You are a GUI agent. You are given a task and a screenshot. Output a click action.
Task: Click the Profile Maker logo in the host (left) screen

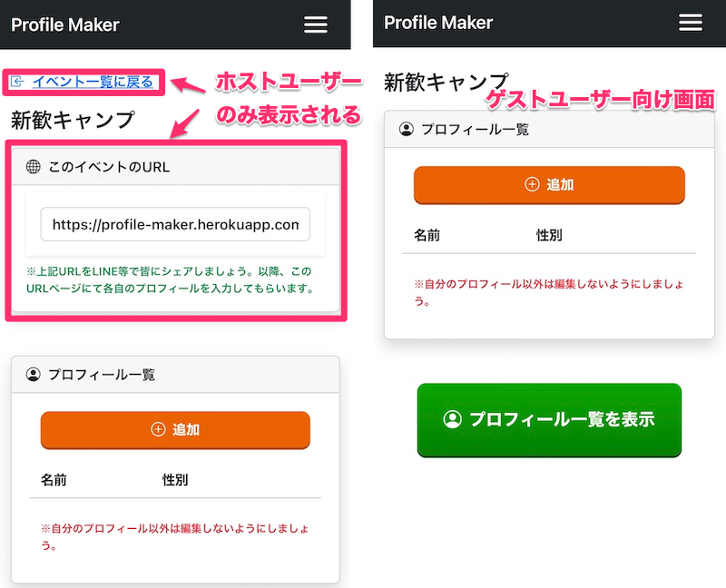pyautogui.click(x=64, y=24)
